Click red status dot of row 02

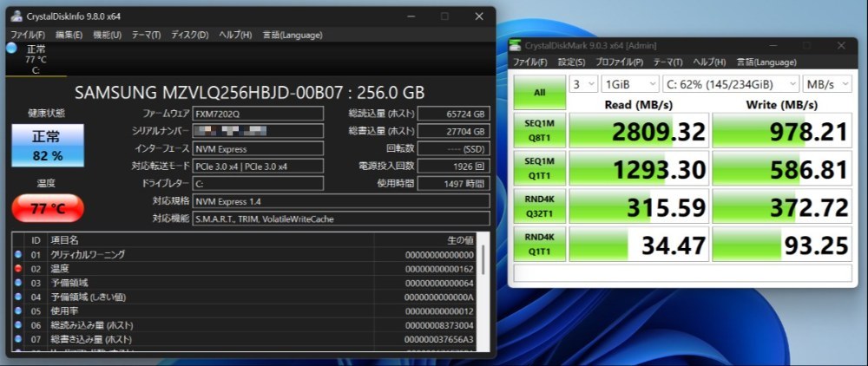pyautogui.click(x=18, y=269)
